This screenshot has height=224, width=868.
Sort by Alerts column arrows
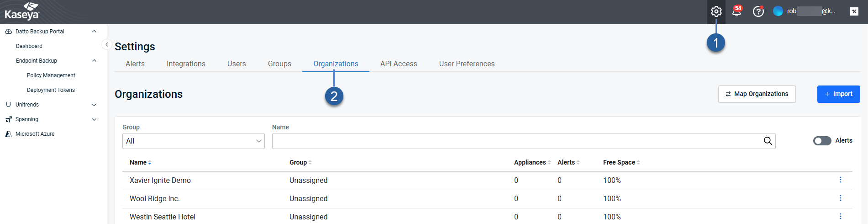click(x=578, y=163)
